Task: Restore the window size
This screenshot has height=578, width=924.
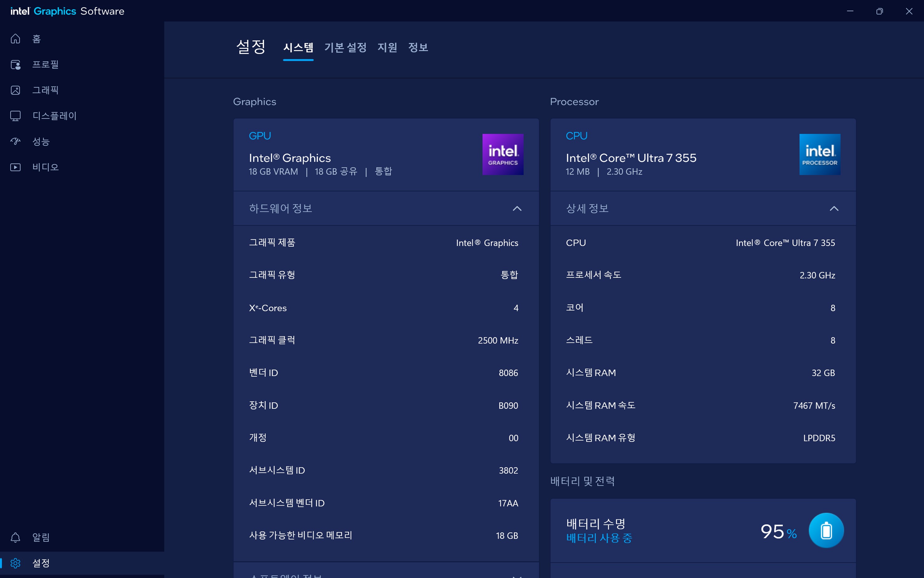Action: coord(879,11)
